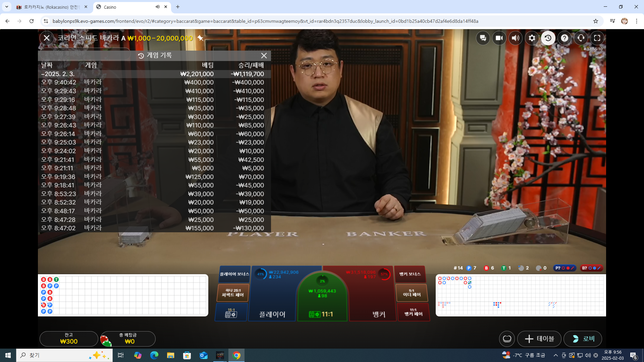Screen dimensions: 644x362
Task: Open Task View on taskbar
Action: pos(121,355)
